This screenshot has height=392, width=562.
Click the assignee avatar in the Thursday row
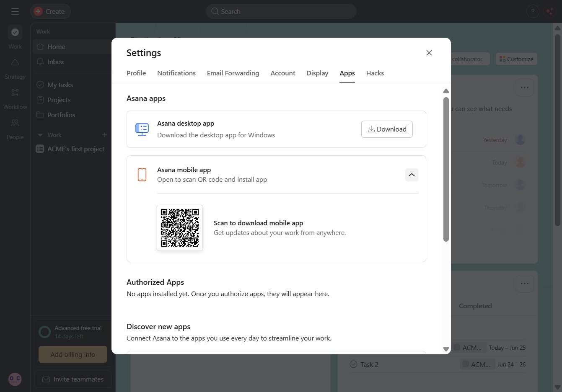[521, 207]
